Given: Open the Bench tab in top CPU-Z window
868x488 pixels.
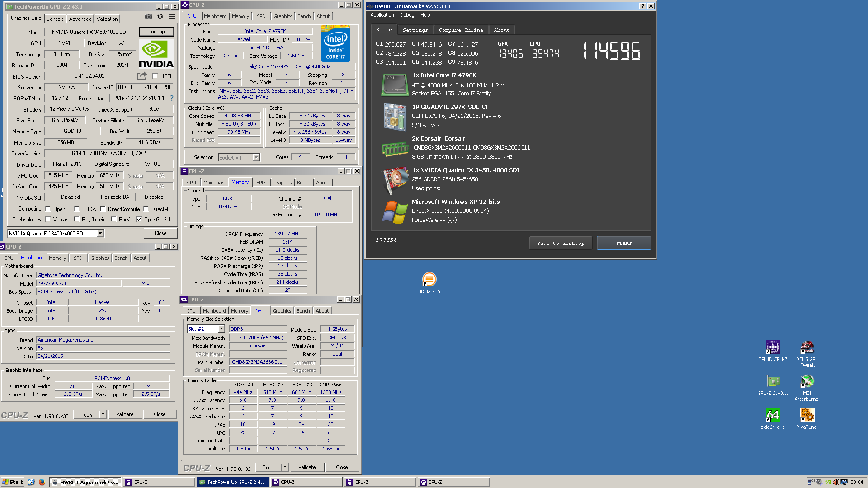Looking at the screenshot, I should pyautogui.click(x=304, y=16).
